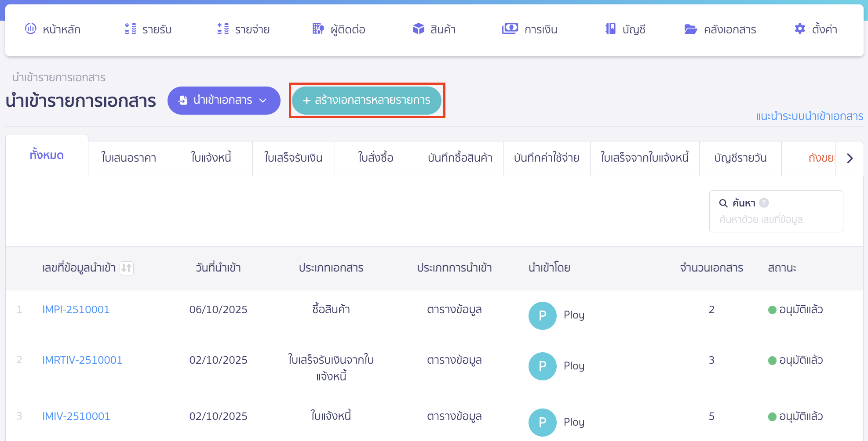This screenshot has width=868, height=441.
Task: Open the ตั้งค่า settings gear
Action: (x=800, y=29)
